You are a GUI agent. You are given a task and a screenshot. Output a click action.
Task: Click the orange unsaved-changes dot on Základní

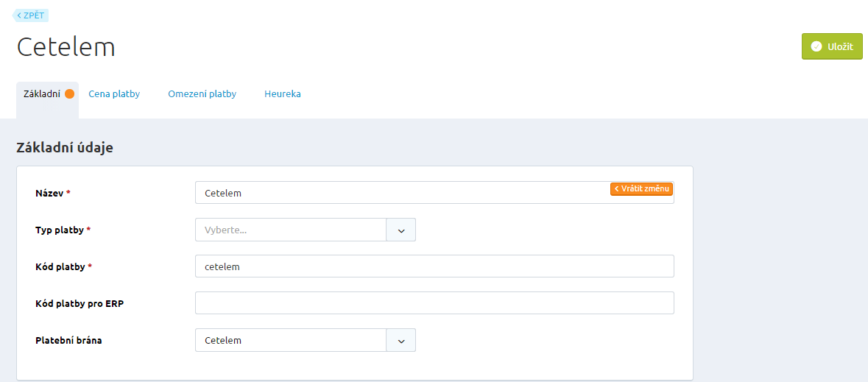point(69,94)
